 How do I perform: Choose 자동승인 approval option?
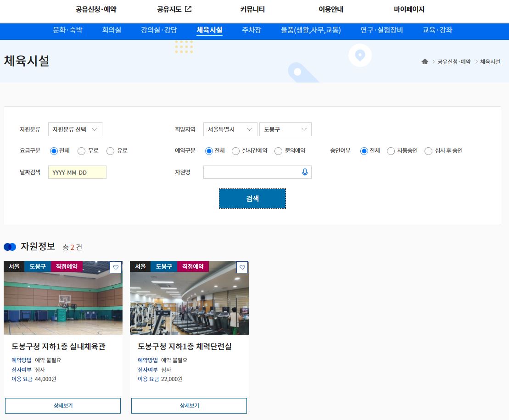391,151
